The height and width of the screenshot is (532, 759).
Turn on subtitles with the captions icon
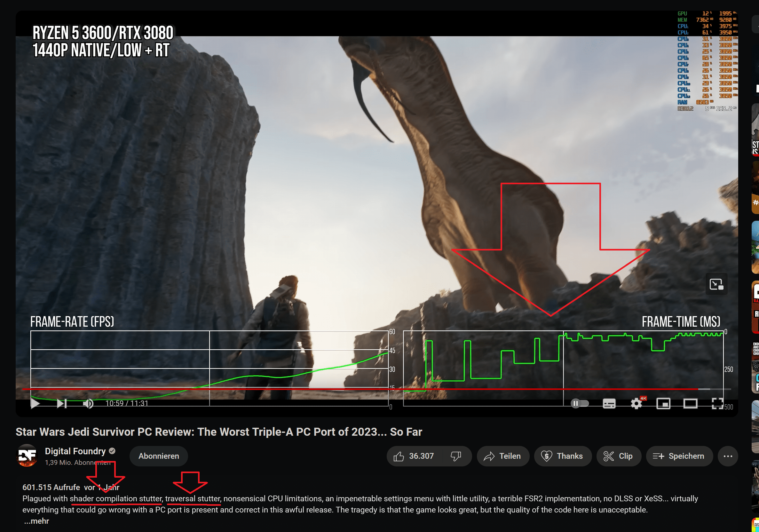pos(609,403)
